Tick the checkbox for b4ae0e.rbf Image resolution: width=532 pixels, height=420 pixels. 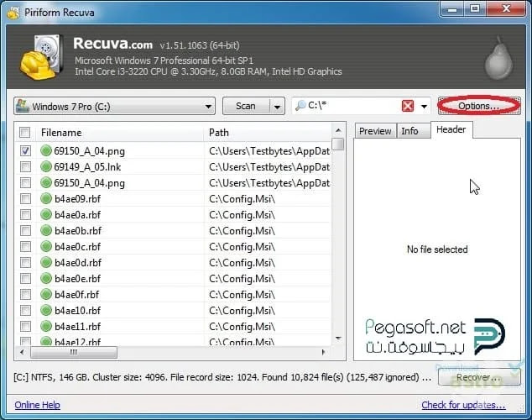coord(25,278)
